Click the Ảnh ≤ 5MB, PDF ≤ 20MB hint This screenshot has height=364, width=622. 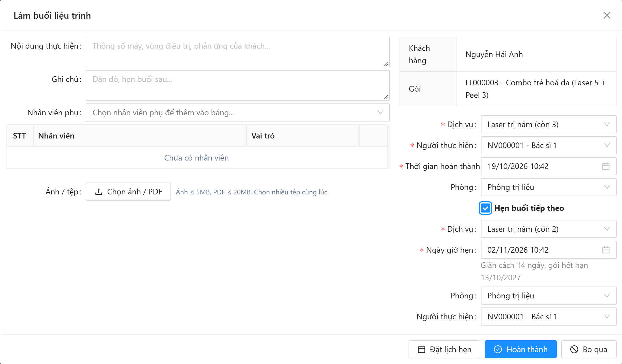[252, 192]
